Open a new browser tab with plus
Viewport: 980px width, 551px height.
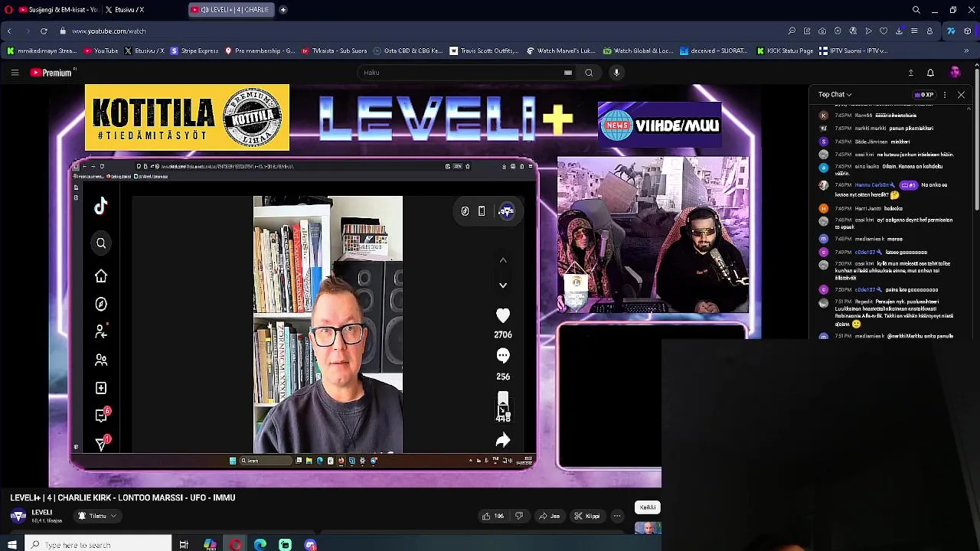(283, 10)
